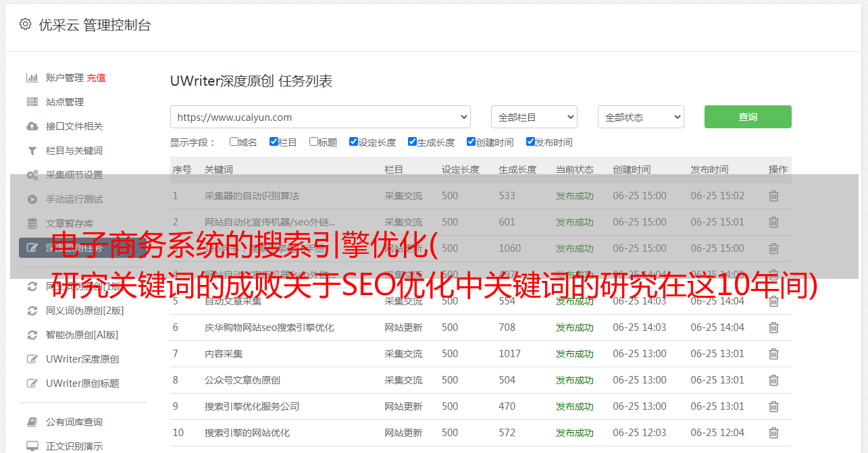Image resolution: width=868 pixels, height=453 pixels.
Task: Click the gears icon for 采集细节设置
Action: (x=32, y=175)
